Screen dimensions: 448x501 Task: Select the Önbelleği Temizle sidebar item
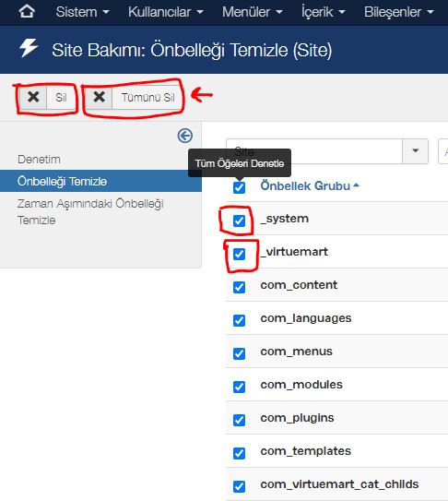pyautogui.click(x=100, y=181)
